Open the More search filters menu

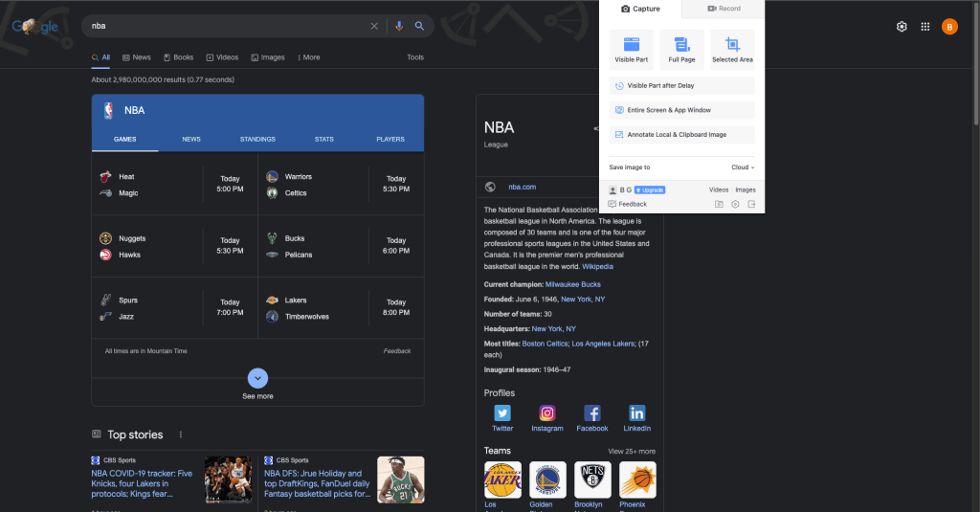coord(307,57)
